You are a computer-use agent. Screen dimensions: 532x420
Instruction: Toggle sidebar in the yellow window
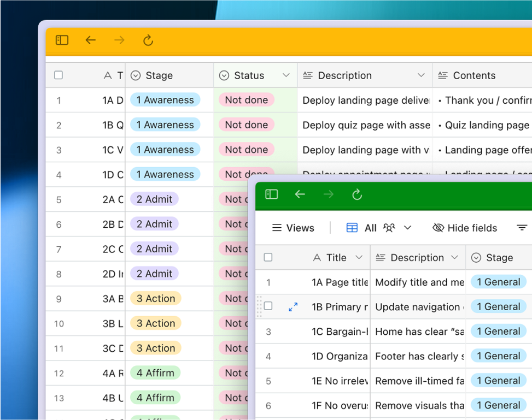pos(62,40)
